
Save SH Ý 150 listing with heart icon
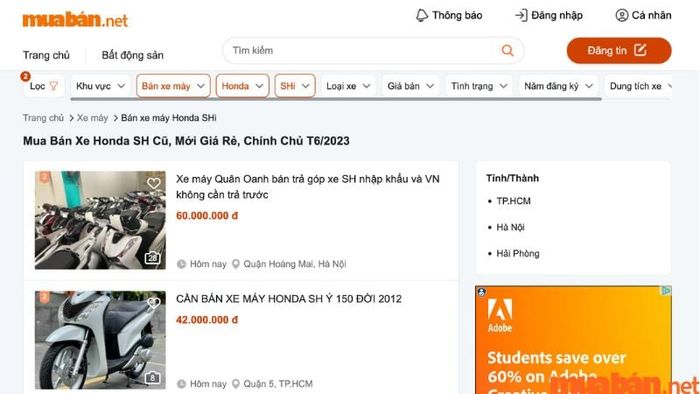[x=154, y=303]
